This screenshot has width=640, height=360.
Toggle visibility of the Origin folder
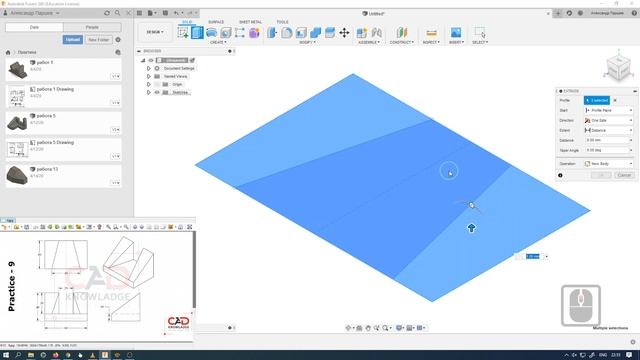point(157,84)
